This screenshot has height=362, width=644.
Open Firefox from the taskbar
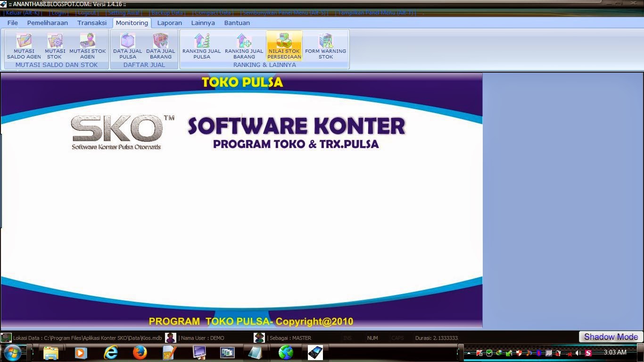pos(140,353)
